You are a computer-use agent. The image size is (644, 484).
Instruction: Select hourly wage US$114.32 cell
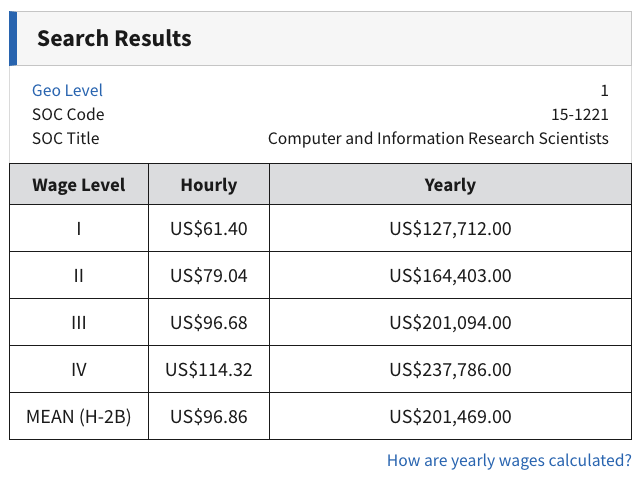click(x=208, y=369)
